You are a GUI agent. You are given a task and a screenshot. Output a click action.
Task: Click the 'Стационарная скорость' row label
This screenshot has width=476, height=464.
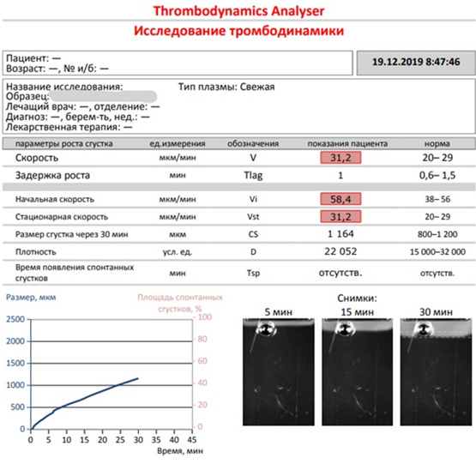coord(62,217)
